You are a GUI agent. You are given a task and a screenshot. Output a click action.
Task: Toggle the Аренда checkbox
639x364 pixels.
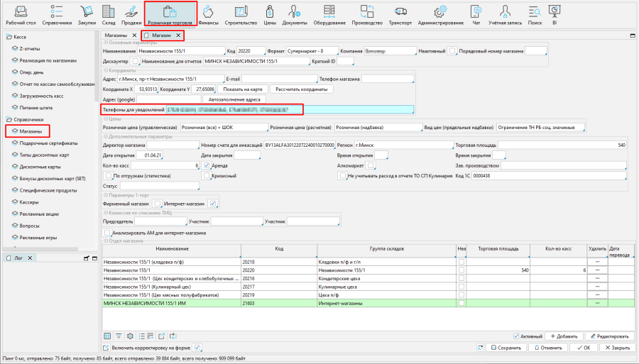205,165
